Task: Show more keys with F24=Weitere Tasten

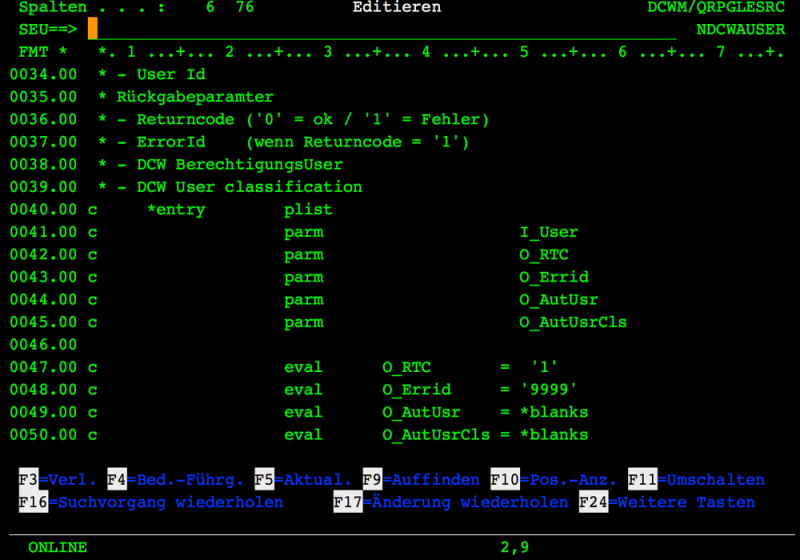Action: coord(666,502)
